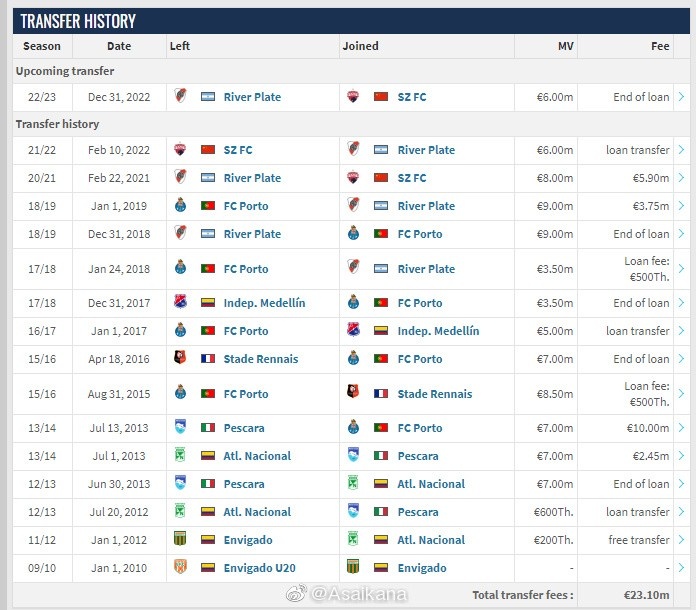This screenshot has width=696, height=610.
Task: Click SZ FC crest in Feb 10, 2022 row
Action: pos(180,149)
